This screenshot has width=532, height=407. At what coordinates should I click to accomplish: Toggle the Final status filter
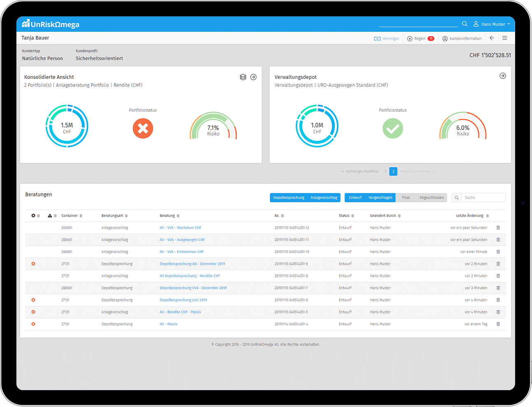[406, 198]
